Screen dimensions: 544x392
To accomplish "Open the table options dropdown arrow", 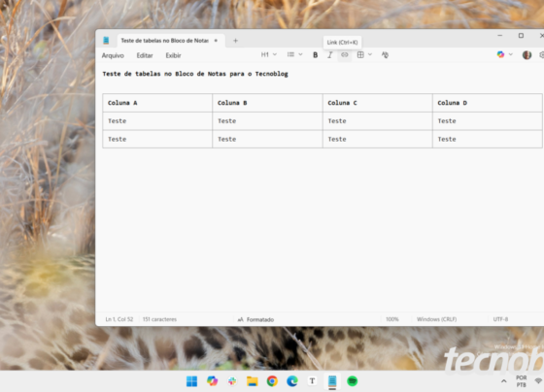I will tap(370, 54).
